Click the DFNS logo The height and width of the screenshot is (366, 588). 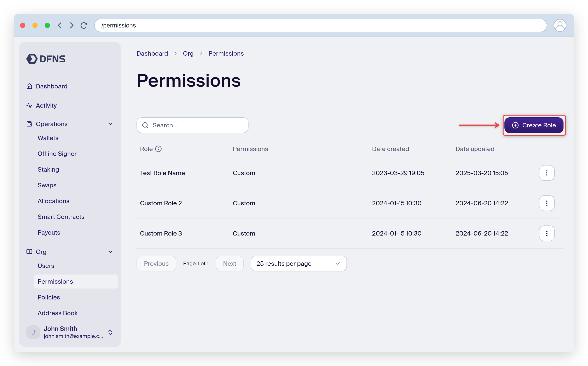coord(46,59)
